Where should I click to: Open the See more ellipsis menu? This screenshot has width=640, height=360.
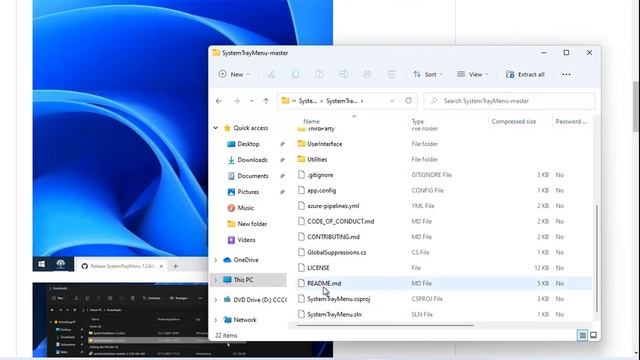[x=566, y=74]
